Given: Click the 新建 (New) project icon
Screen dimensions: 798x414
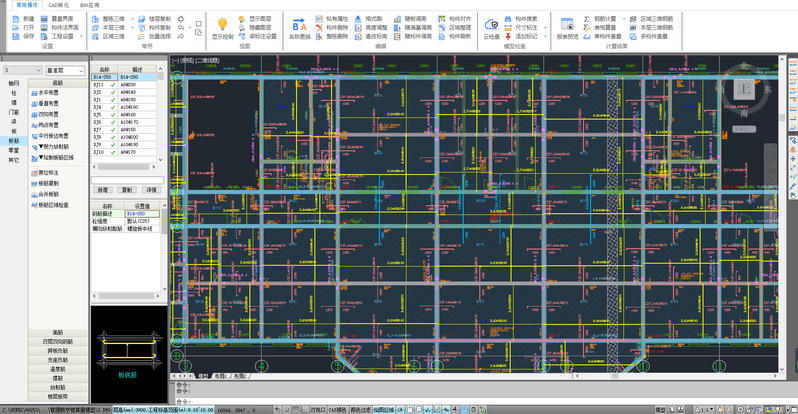Looking at the screenshot, I should pos(18,18).
